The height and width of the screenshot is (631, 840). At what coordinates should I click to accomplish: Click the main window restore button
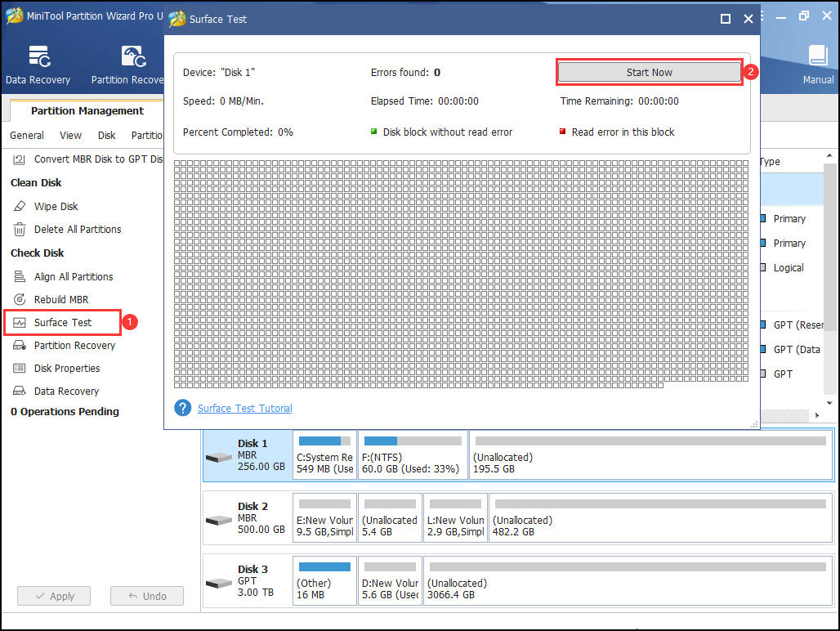(x=803, y=16)
